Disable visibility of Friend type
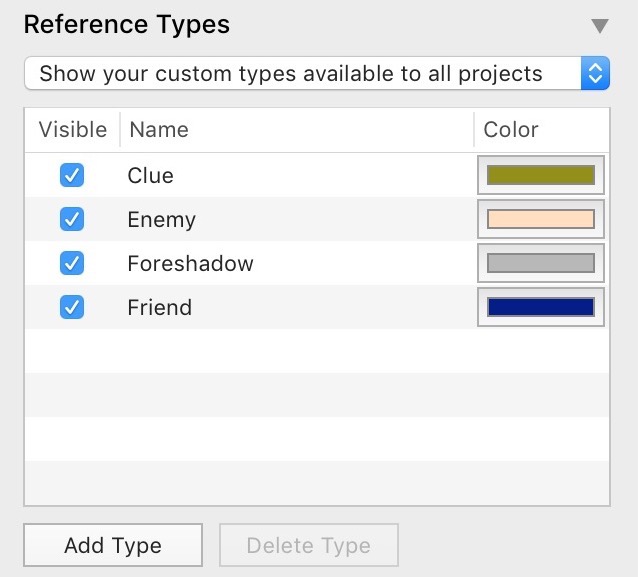Screen dimensions: 638x577 pos(72,307)
